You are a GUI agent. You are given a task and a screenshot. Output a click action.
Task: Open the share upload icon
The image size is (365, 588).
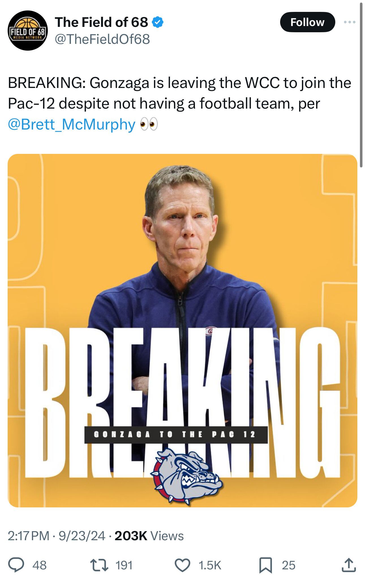[349, 565]
